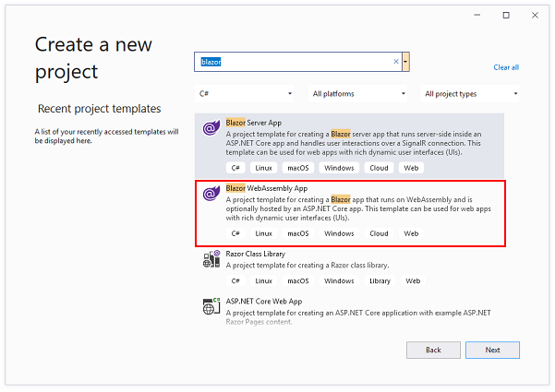Click into the blazor search field
Image resolution: width=555 pixels, height=392 pixels.
click(297, 62)
